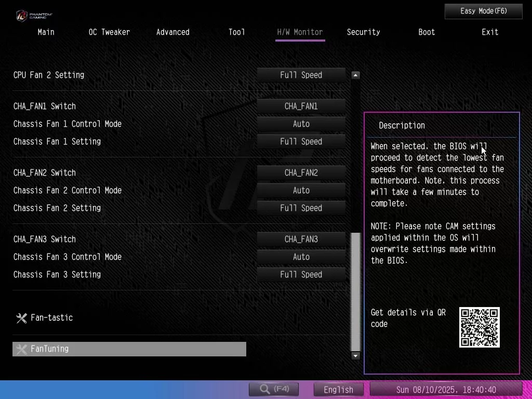This screenshot has width=532, height=399.
Task: Click the scrollbar up arrow
Action: tap(355, 75)
